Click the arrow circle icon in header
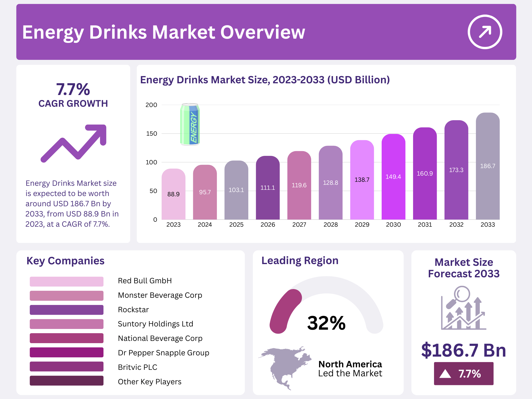This screenshot has height=399, width=532. (x=485, y=32)
